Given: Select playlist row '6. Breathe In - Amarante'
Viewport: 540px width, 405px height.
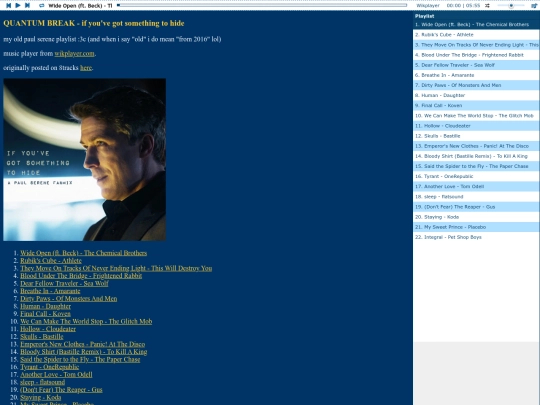Looking at the screenshot, I should click(476, 75).
